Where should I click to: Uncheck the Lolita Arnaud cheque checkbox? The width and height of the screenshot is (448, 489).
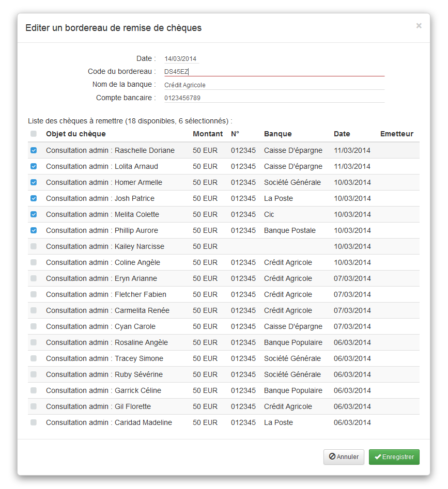[34, 166]
